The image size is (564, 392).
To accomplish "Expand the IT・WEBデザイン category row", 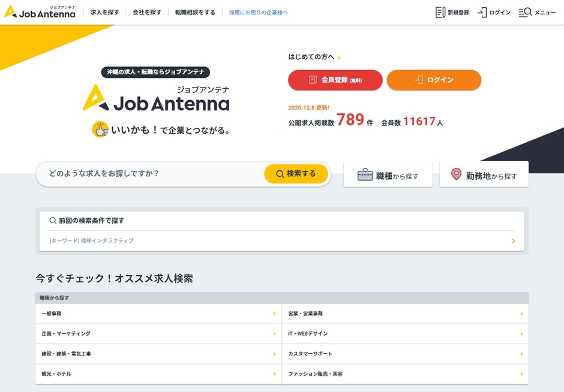I will tap(405, 333).
